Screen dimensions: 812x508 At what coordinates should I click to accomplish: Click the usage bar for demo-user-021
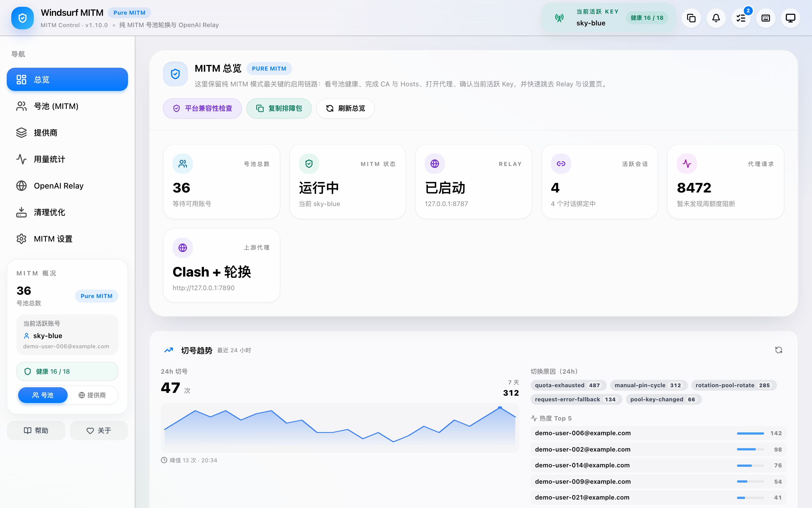[x=750, y=498]
